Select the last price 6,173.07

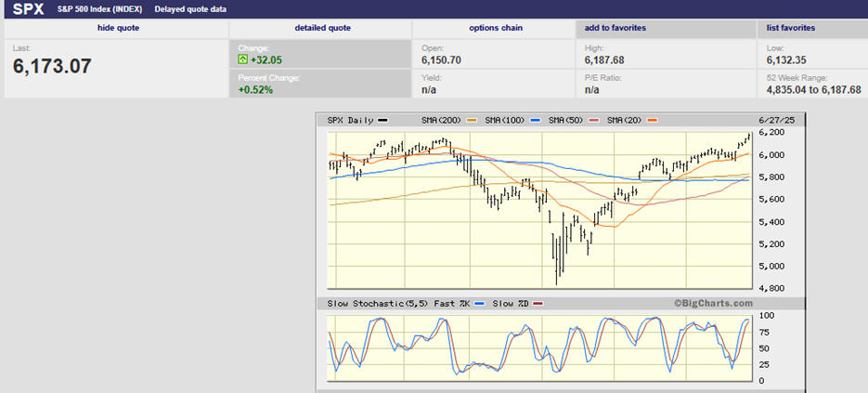[x=52, y=67]
